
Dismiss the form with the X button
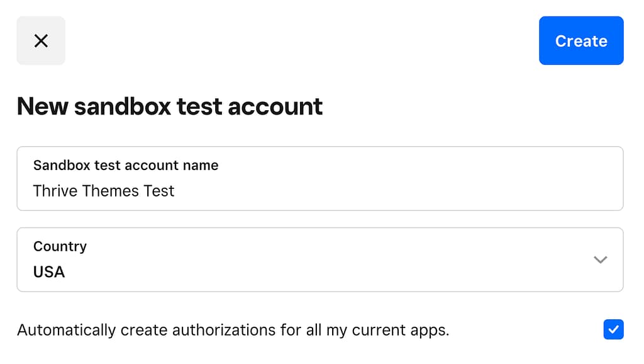[41, 41]
